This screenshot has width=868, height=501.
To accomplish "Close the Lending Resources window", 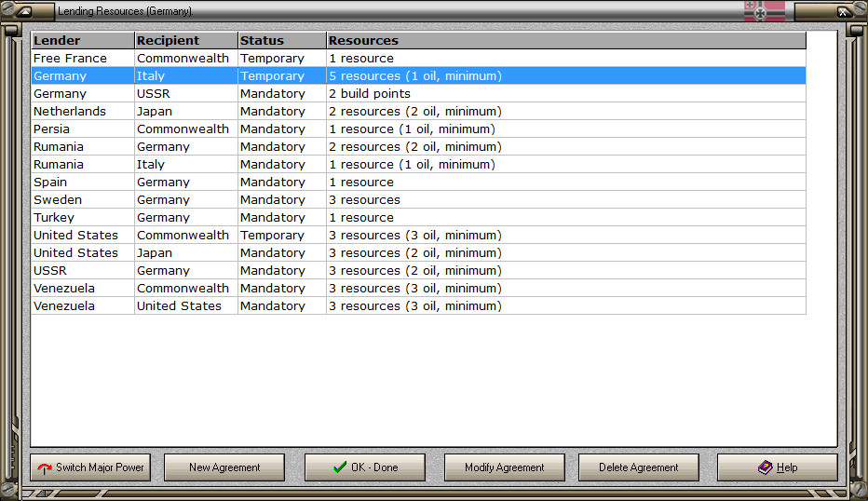I will click(x=843, y=11).
